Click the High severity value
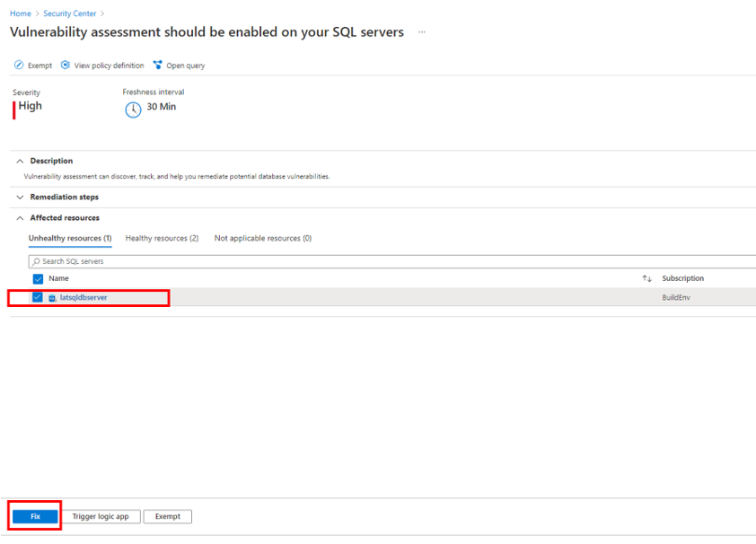Image resolution: width=756 pixels, height=544 pixels. (30, 106)
